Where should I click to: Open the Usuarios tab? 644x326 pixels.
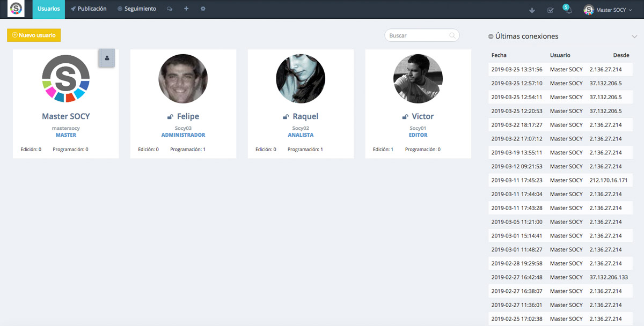click(49, 9)
